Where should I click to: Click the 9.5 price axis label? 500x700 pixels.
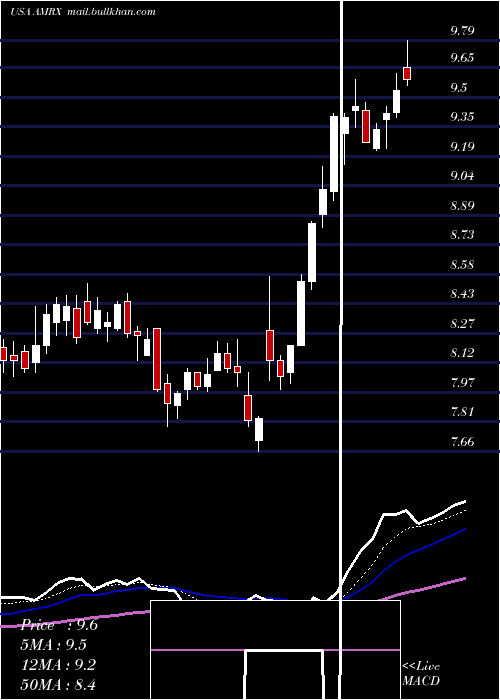459,88
